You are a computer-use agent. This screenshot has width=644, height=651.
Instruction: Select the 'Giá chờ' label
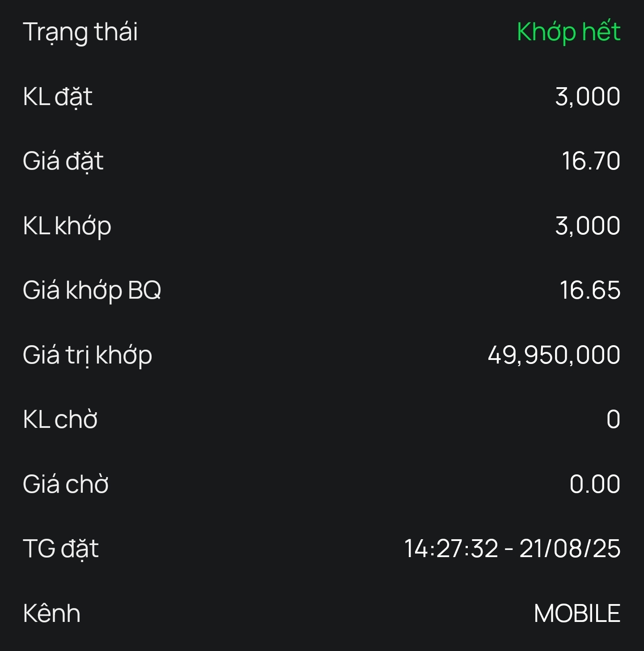click(x=66, y=484)
